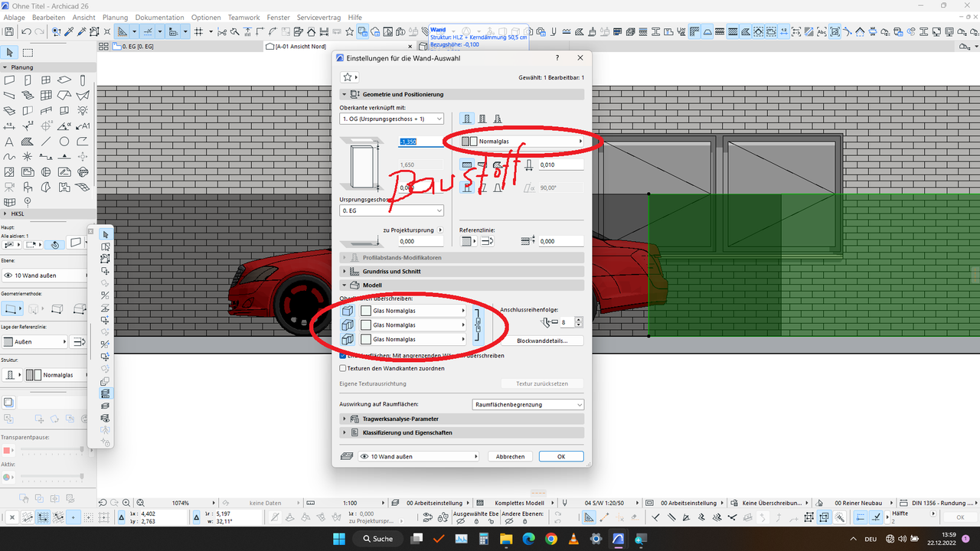Viewport: 980px width, 551px height.
Task: Pick the Circle drawing tool
Action: tap(64, 141)
